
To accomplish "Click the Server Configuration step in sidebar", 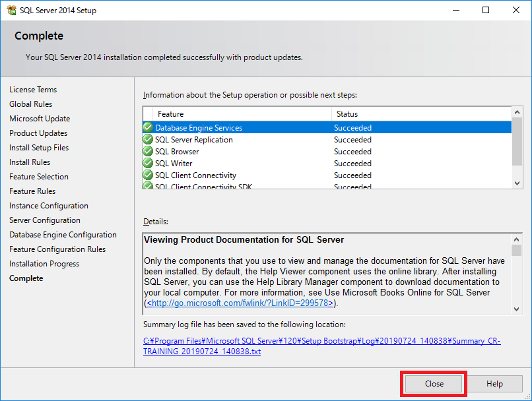I will point(45,220).
